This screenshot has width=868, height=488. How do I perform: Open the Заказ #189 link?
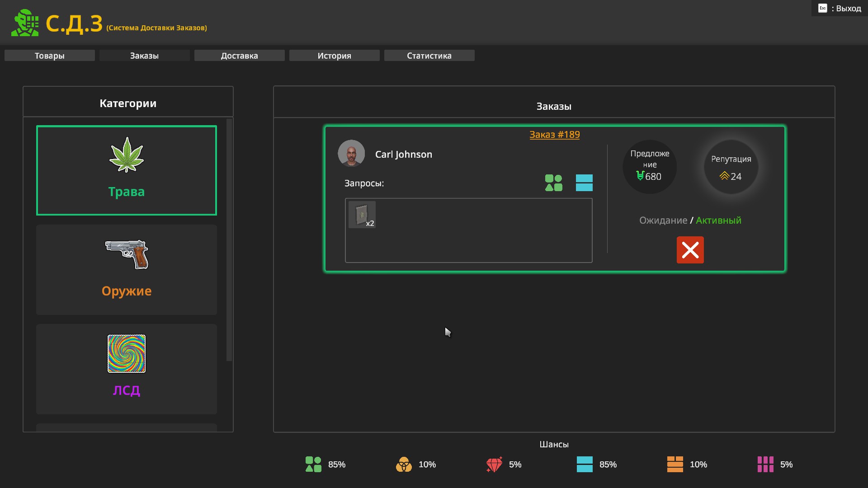point(555,135)
